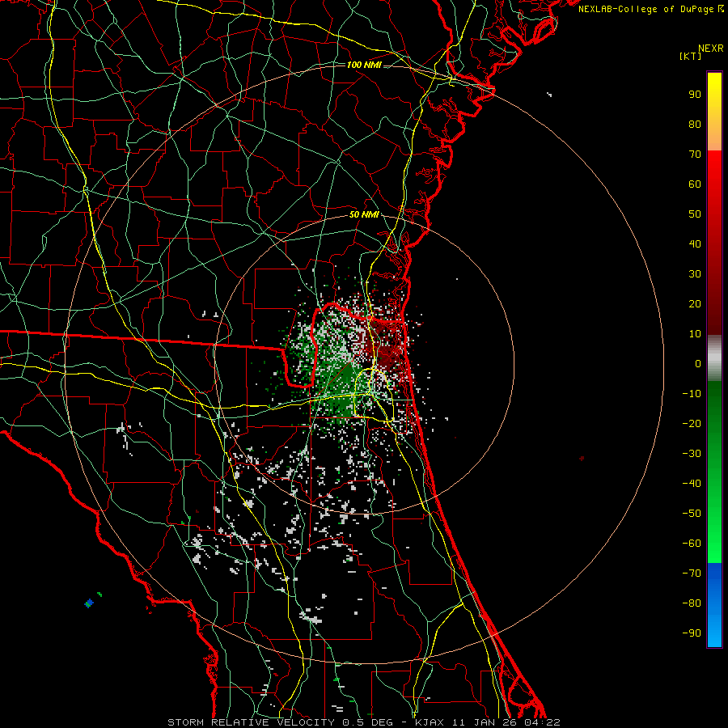Viewport: 728px width, 728px height.
Task: Click the 0.5 DEG elevation text
Action: point(368,722)
